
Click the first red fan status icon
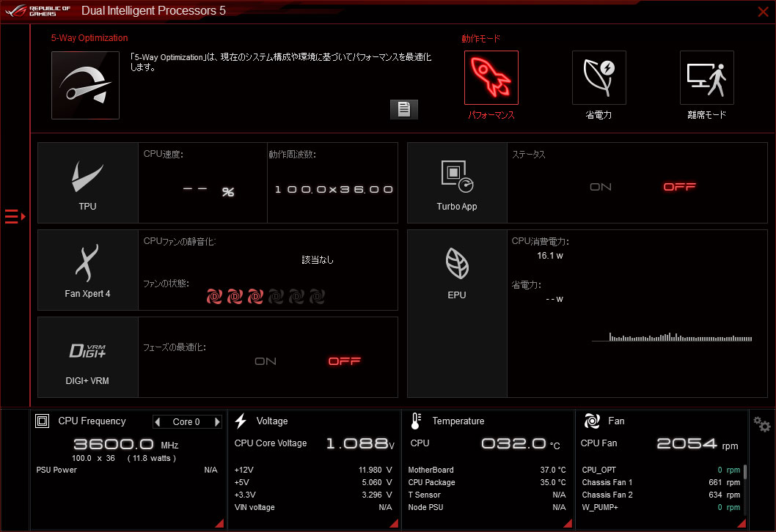coord(214,296)
